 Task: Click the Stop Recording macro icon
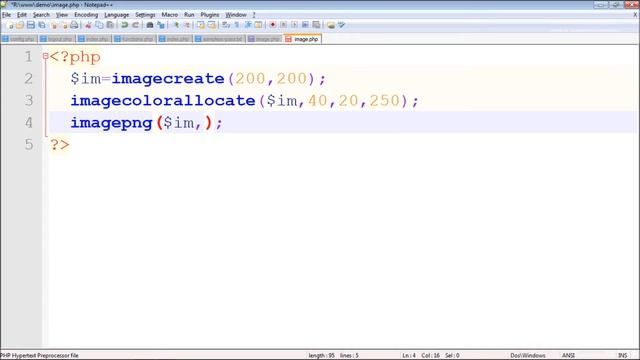(x=284, y=25)
